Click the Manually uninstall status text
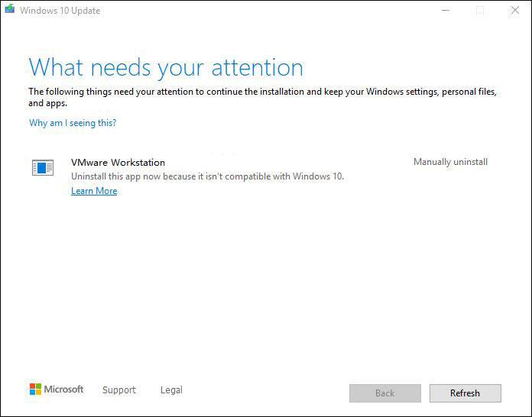This screenshot has width=532, height=417. coord(450,162)
